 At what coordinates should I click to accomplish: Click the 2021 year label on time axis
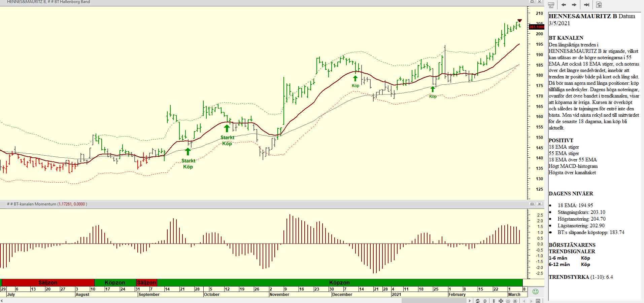click(396, 294)
